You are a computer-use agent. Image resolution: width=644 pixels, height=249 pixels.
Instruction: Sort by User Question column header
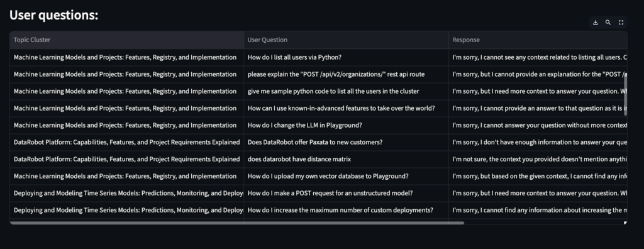(347, 40)
